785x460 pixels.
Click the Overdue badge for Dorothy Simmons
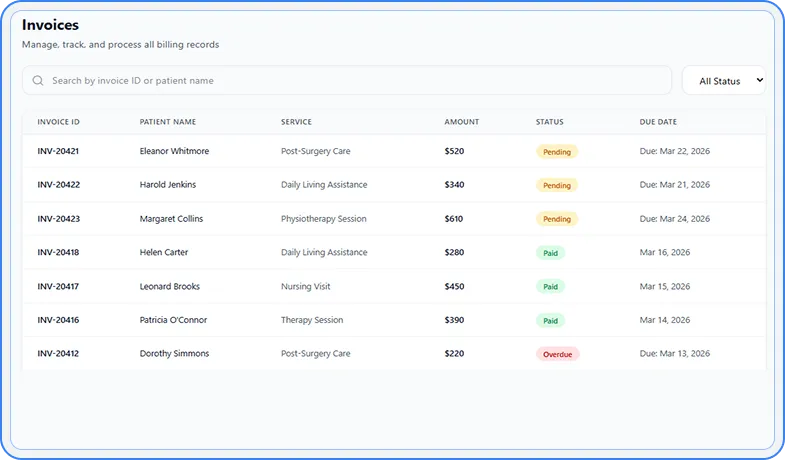(557, 354)
